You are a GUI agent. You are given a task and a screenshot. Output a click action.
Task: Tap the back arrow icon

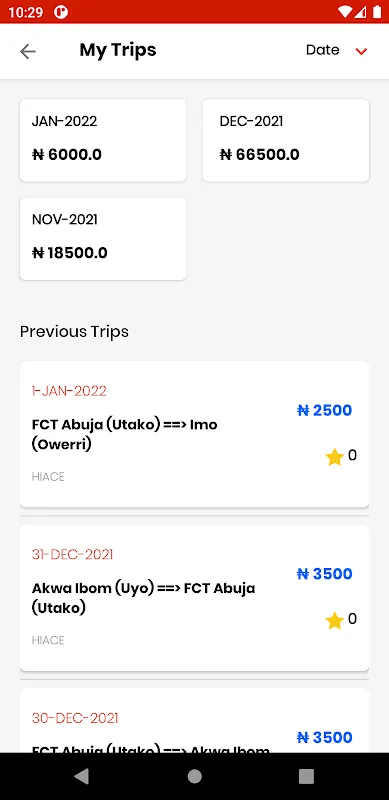28,51
